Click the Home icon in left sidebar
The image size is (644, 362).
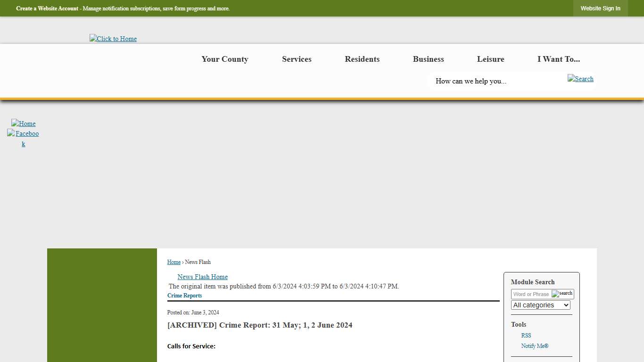pyautogui.click(x=24, y=123)
